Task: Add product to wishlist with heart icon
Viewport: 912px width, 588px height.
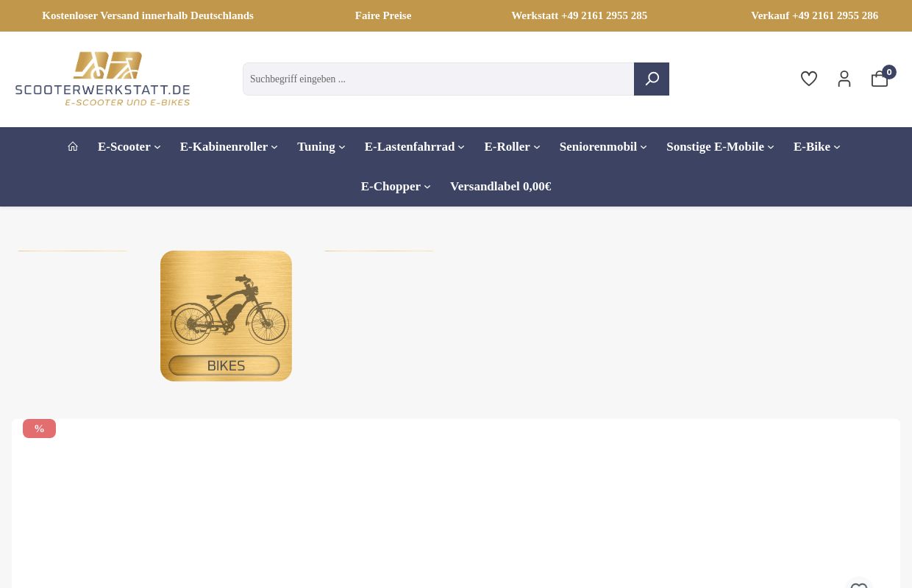Action: [858, 585]
